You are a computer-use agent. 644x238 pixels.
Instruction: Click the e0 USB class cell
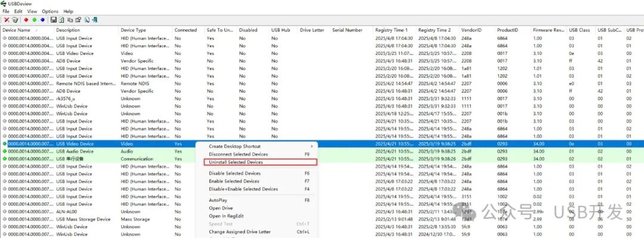[571, 84]
